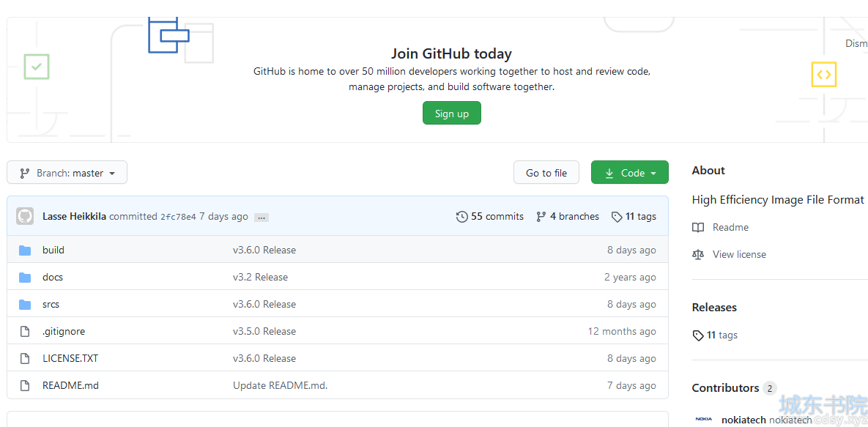The height and width of the screenshot is (427, 868).
Task: Click the Contributors count badge 2
Action: coord(769,388)
